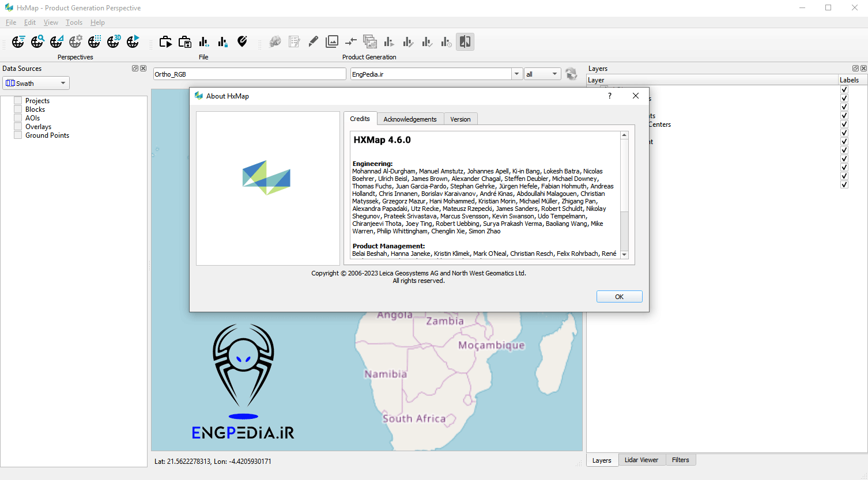Image resolution: width=868 pixels, height=480 pixels.
Task: Expand the EngPedia.ir combo box arrow
Action: pyautogui.click(x=516, y=74)
